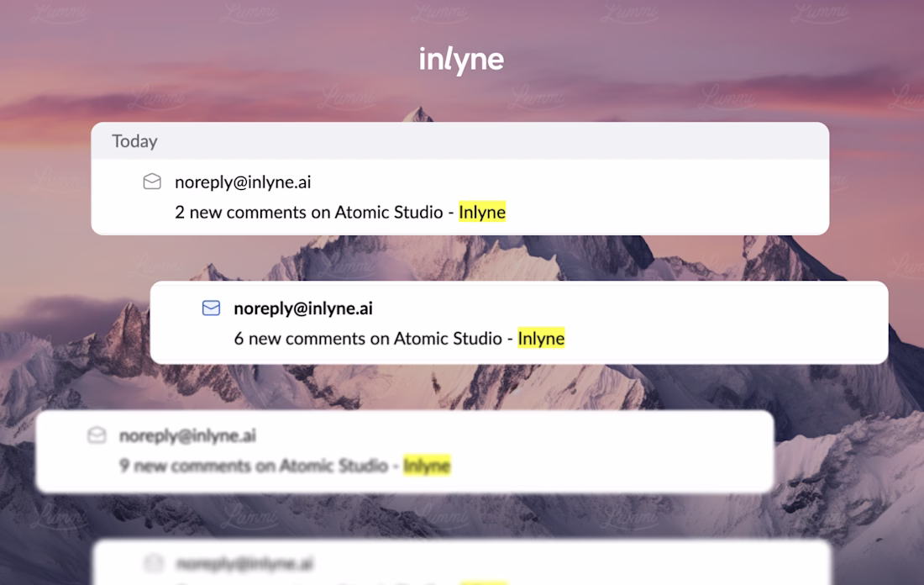Open the noreply@inlyne.ai sender above 2 new comments
924x585 pixels.
tap(243, 182)
